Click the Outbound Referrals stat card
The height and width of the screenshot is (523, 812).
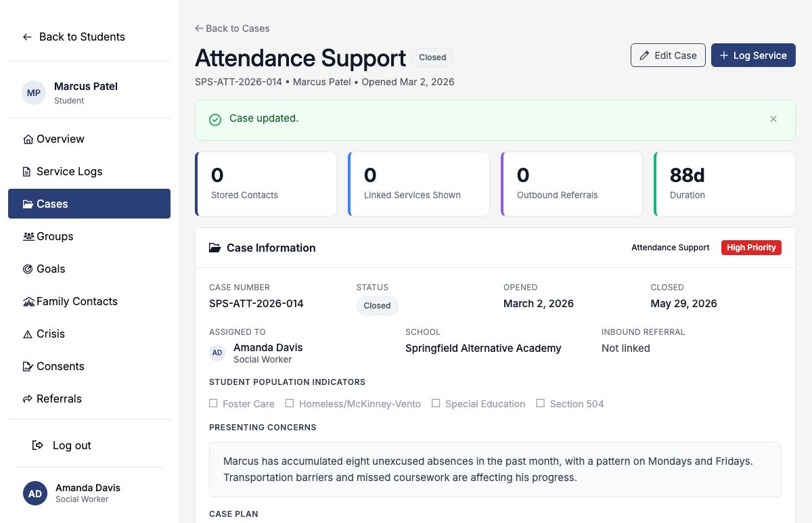(572, 184)
